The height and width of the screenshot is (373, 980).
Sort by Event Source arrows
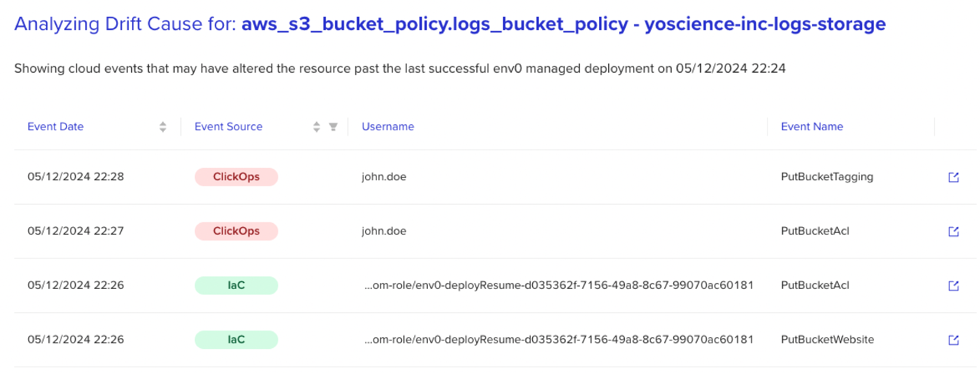pyautogui.click(x=316, y=127)
